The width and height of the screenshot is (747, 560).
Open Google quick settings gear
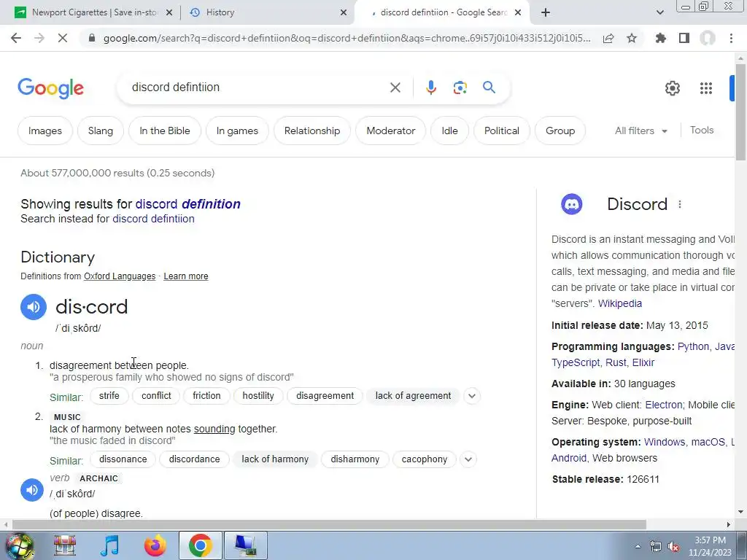coord(672,88)
